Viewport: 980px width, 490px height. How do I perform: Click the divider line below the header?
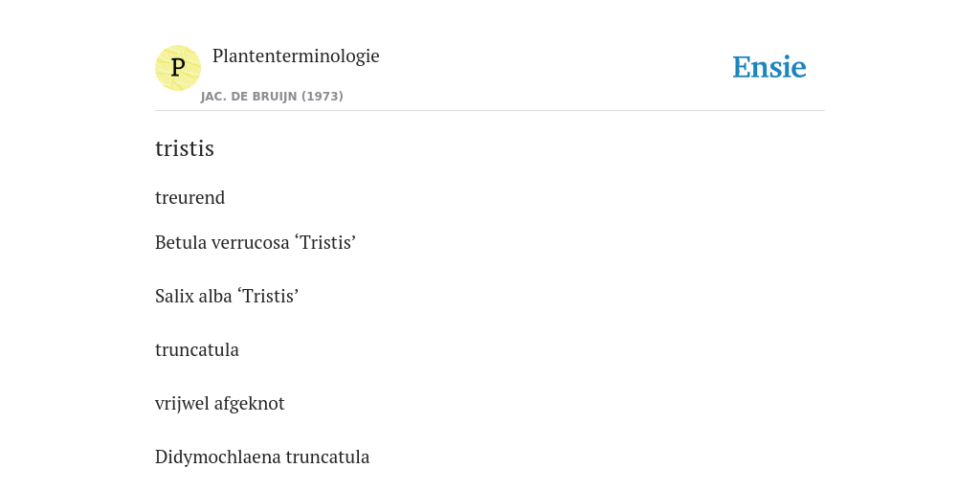pos(490,111)
